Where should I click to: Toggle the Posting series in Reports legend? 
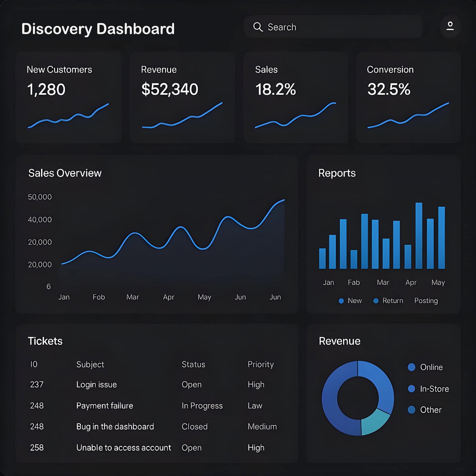click(426, 301)
